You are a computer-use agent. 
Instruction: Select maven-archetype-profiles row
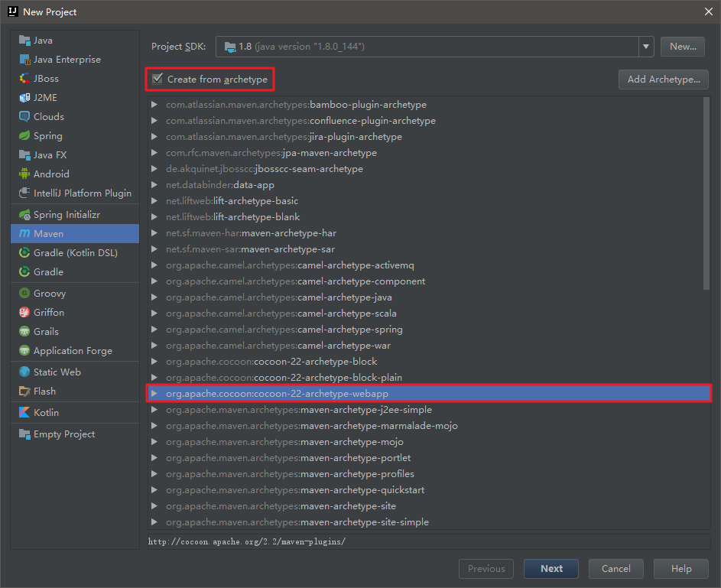tap(429, 473)
